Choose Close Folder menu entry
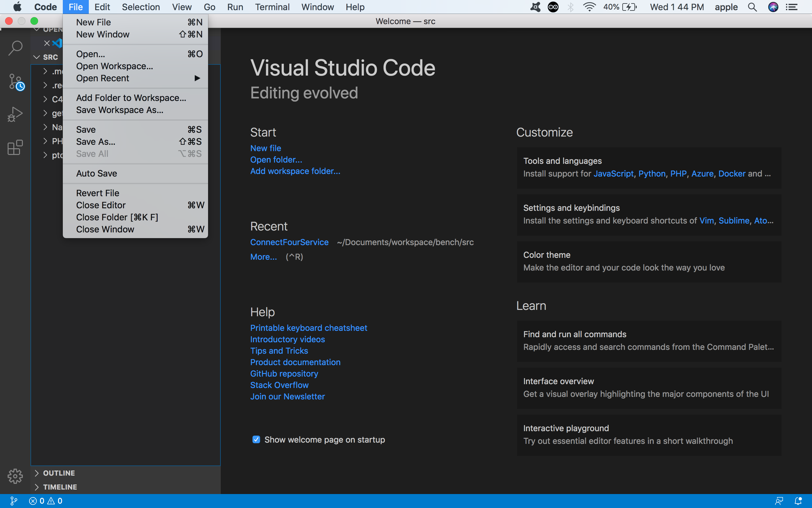The image size is (812, 508). (135, 217)
